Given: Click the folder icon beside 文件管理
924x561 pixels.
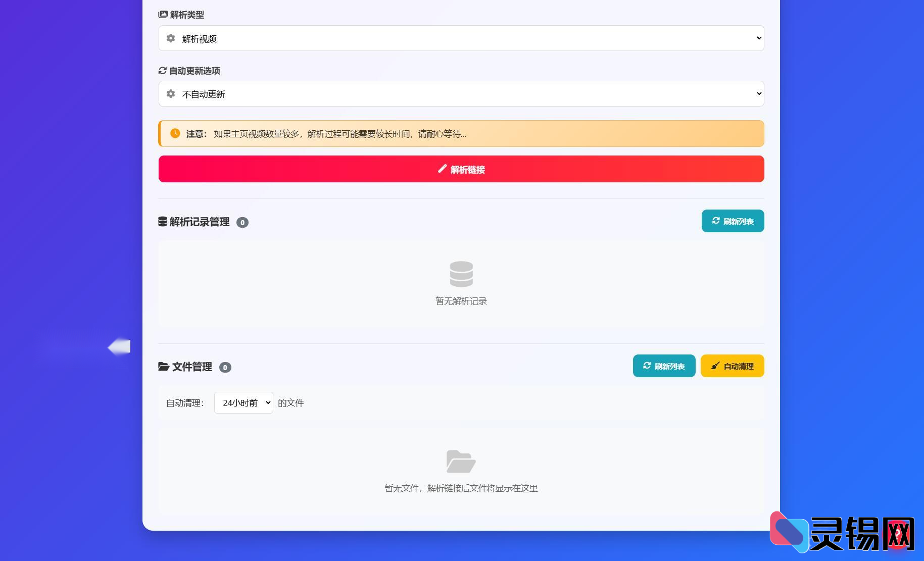Looking at the screenshot, I should [x=163, y=367].
